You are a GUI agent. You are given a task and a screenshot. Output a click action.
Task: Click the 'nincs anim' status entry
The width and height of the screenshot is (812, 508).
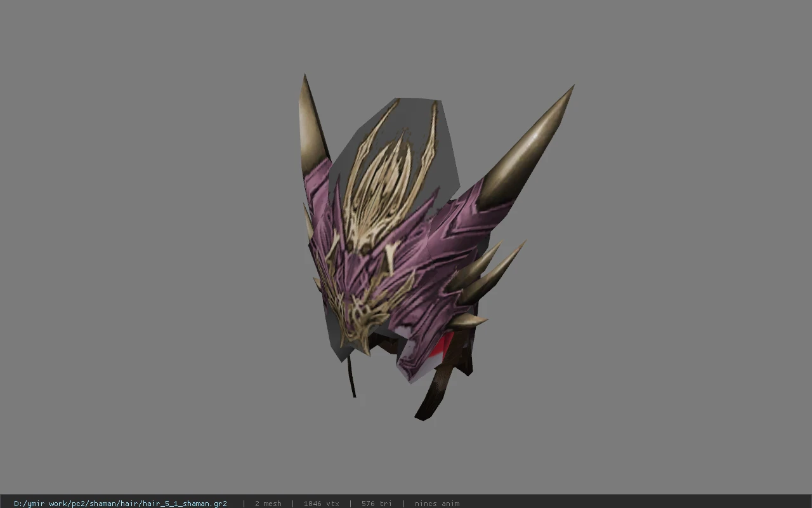tap(437, 504)
